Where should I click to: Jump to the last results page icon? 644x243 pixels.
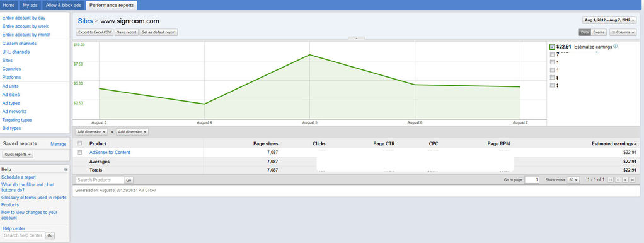633,180
